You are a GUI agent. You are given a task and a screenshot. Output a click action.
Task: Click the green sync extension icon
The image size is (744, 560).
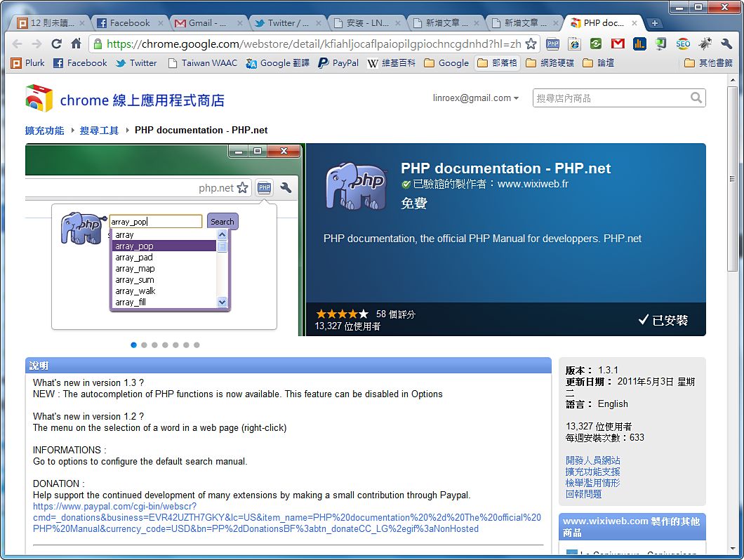click(596, 44)
